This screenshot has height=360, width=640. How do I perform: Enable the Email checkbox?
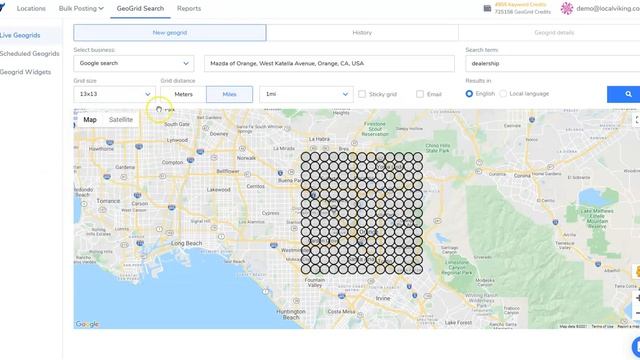420,94
